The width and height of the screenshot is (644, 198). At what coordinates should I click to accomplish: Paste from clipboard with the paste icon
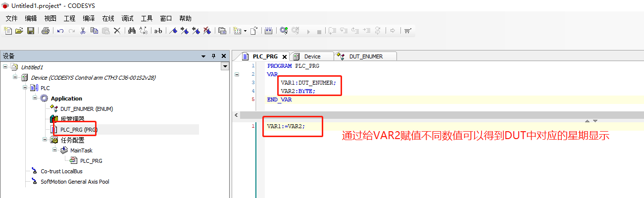pyautogui.click(x=105, y=31)
